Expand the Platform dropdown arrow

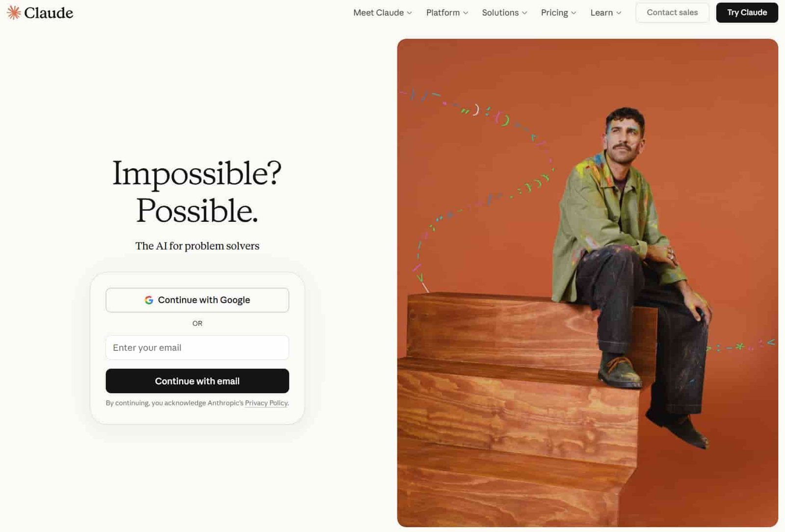coord(466,13)
